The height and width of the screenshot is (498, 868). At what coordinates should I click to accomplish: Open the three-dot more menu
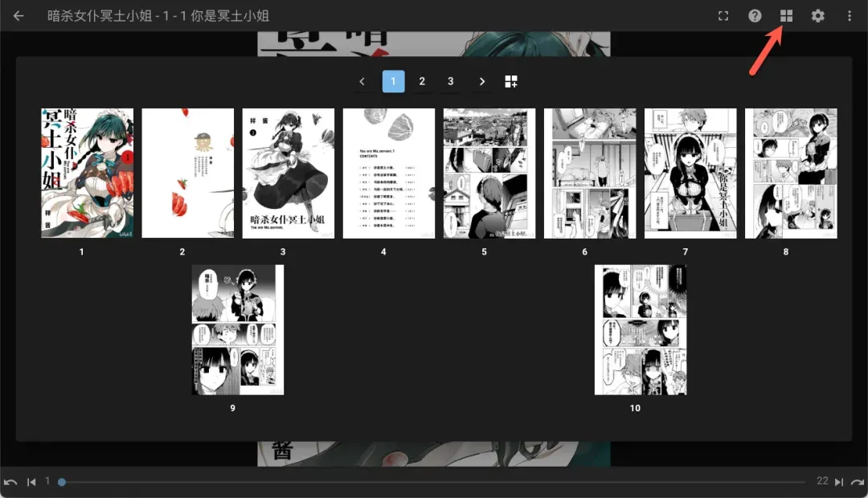click(x=850, y=15)
